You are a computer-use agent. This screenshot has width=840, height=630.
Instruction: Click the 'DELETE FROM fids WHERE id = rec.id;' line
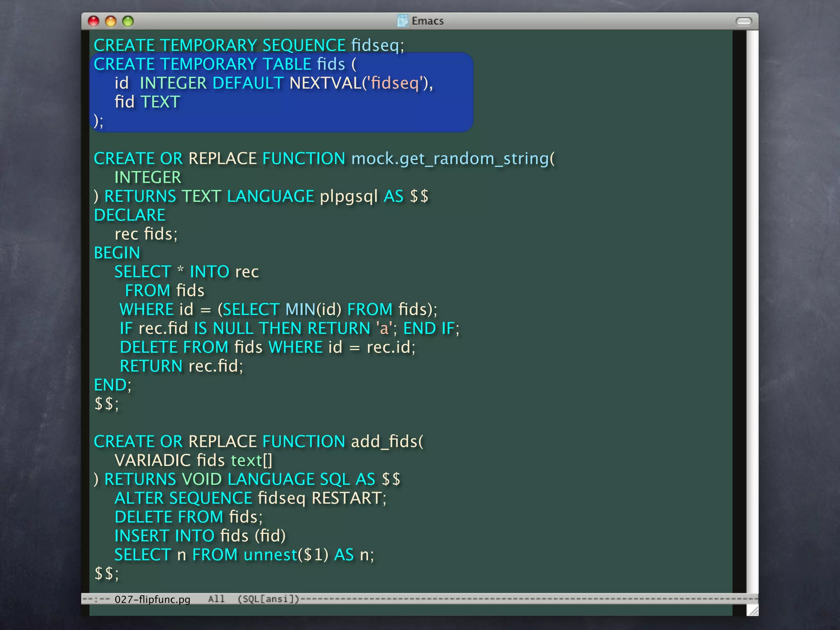[x=267, y=347]
